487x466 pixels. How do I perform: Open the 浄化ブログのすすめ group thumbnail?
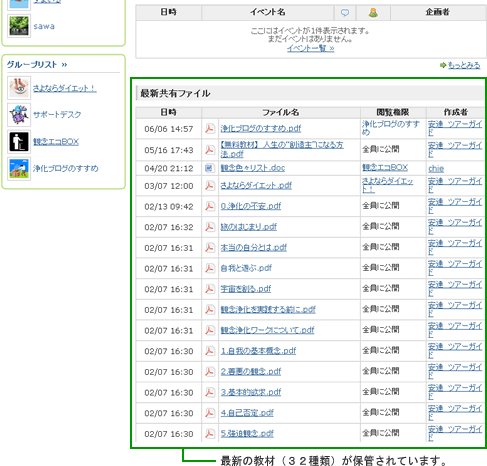pyautogui.click(x=19, y=169)
